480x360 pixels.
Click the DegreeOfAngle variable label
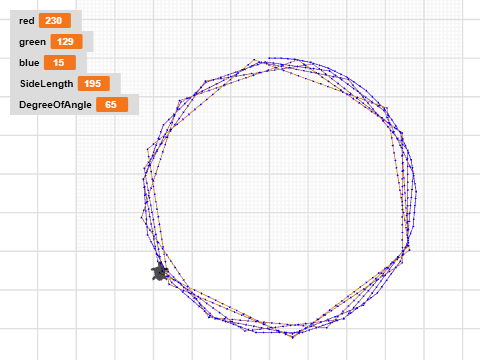coord(55,105)
